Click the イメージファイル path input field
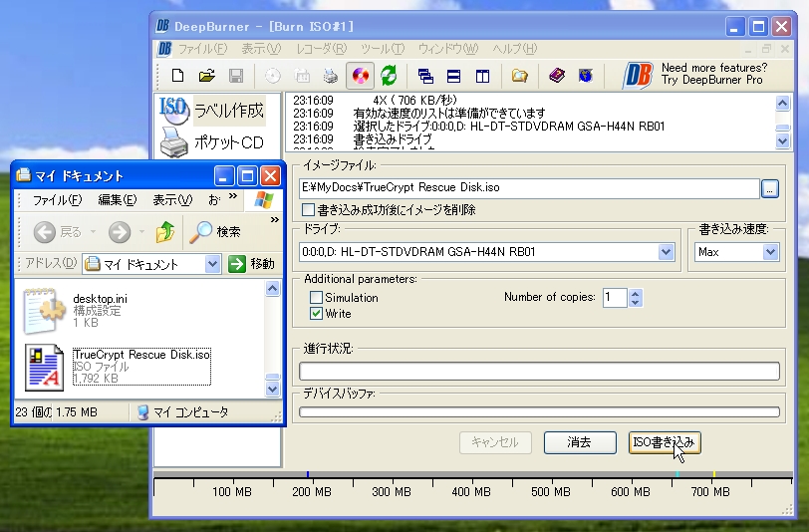The width and height of the screenshot is (809, 532). (x=529, y=188)
